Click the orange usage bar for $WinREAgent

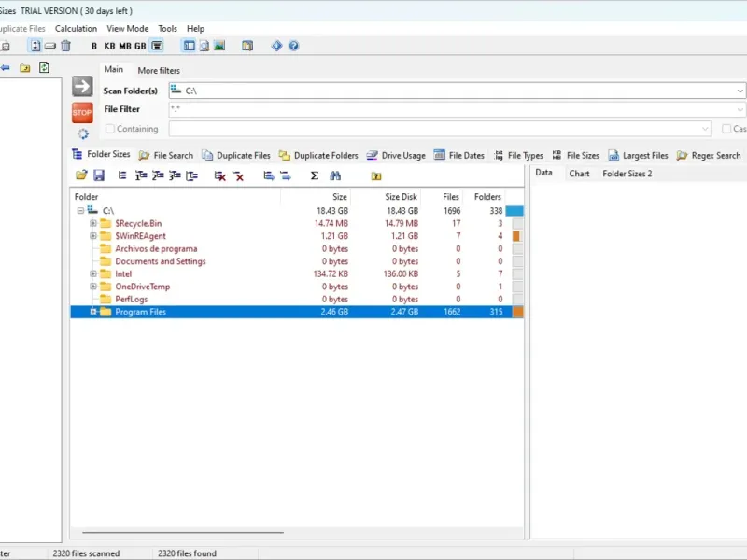click(516, 236)
